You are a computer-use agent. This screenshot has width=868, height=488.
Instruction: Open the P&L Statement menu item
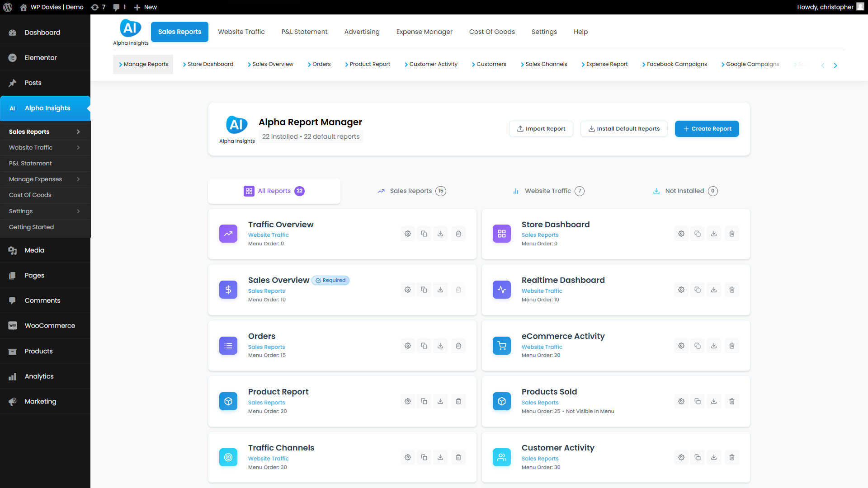tap(304, 32)
